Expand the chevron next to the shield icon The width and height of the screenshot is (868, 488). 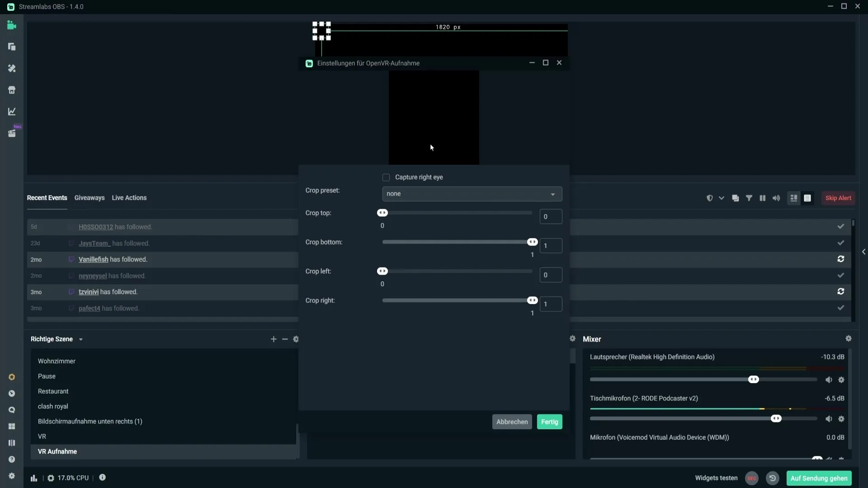point(722,198)
